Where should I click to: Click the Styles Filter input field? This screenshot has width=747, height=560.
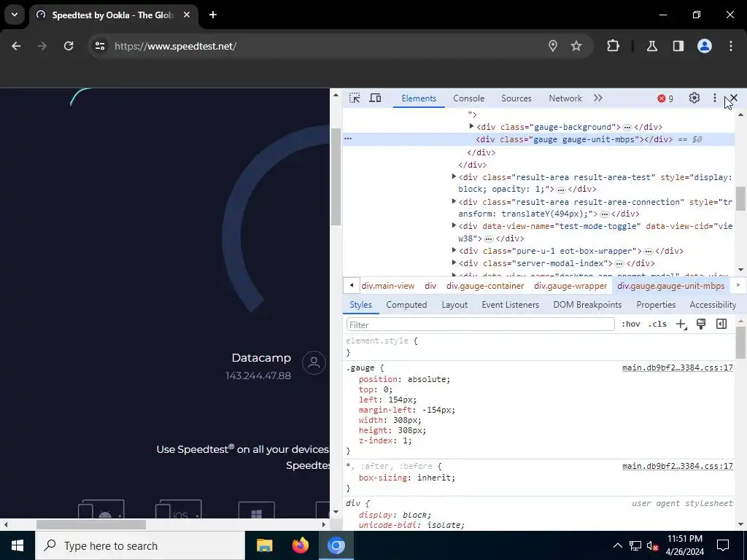(x=480, y=324)
